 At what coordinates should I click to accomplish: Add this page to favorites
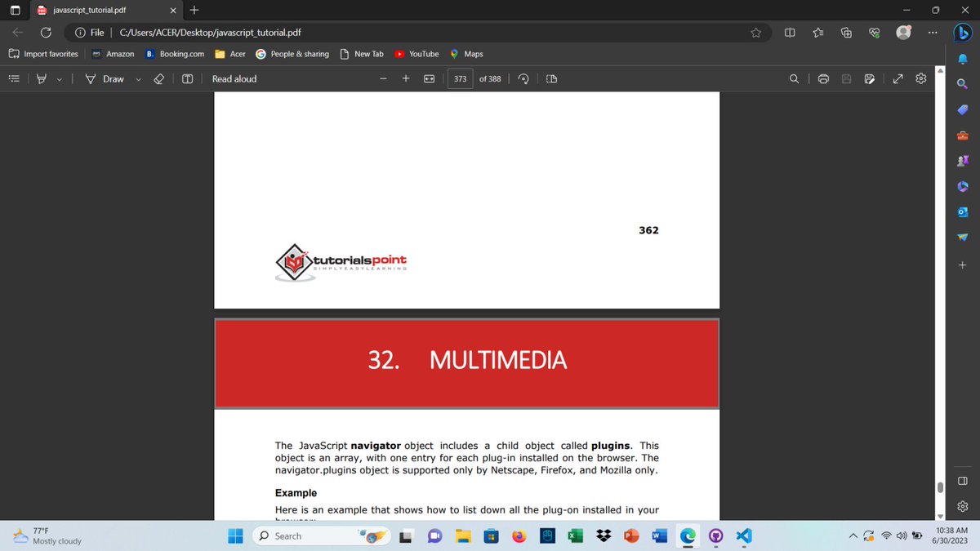tap(756, 33)
